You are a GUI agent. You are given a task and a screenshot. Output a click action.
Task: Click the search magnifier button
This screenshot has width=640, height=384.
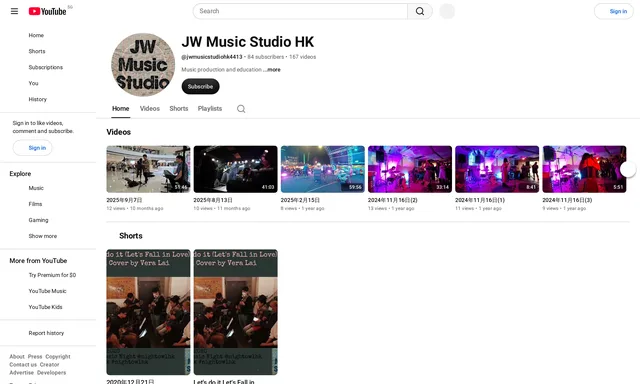(420, 11)
